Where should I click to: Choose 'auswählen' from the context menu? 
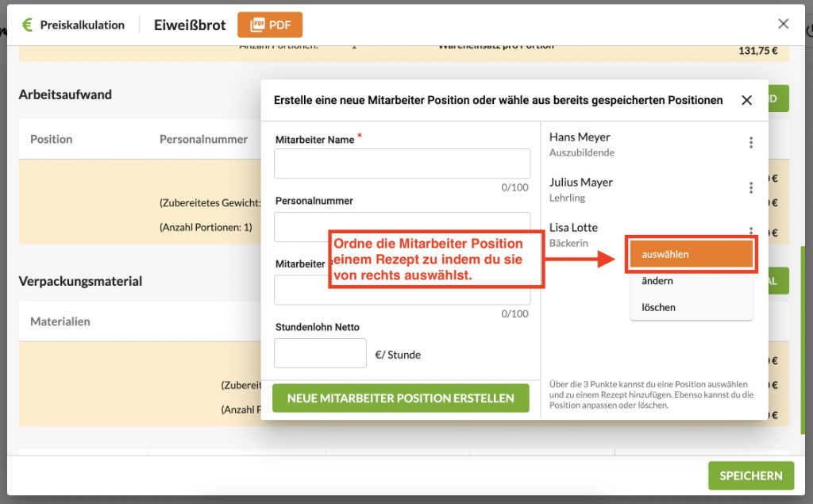691,254
